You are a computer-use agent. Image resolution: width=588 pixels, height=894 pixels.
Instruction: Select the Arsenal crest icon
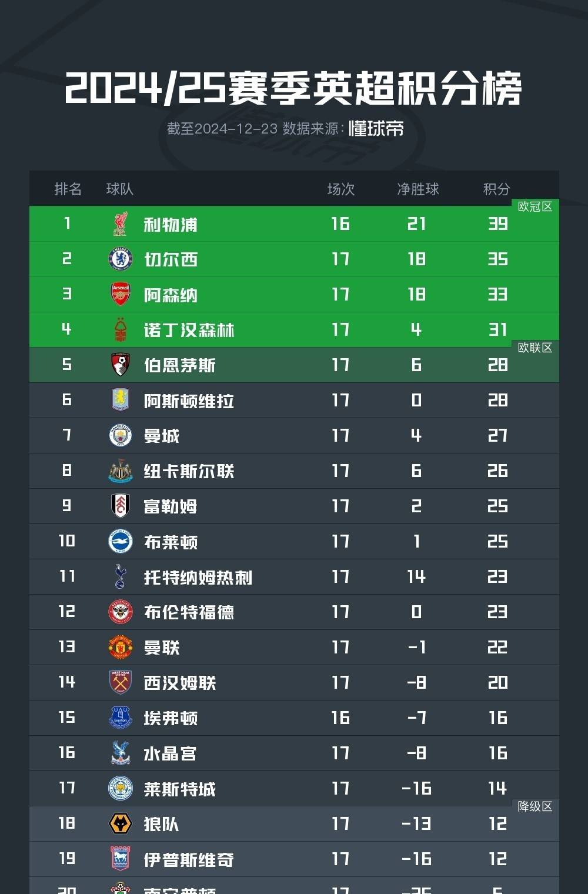[121, 295]
